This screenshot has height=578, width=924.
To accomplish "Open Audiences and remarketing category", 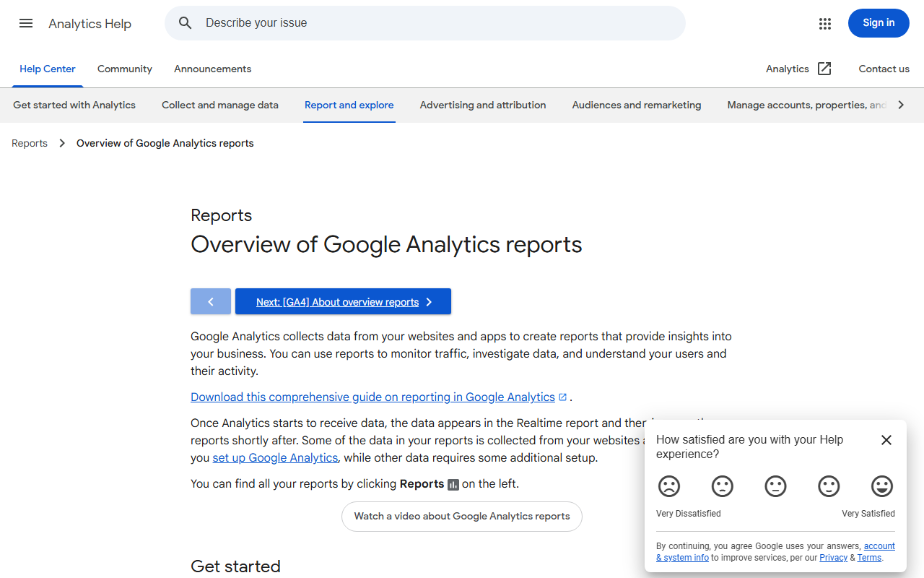I will point(637,105).
